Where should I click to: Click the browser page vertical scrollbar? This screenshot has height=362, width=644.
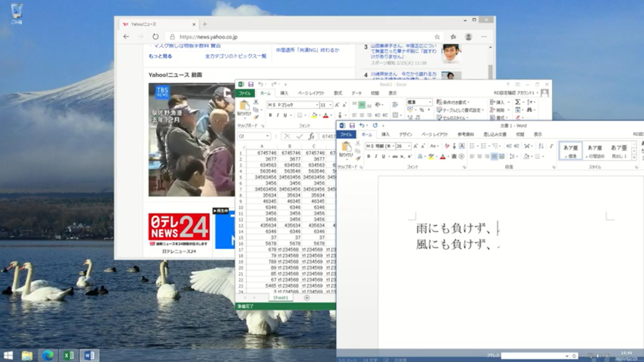pos(490,72)
